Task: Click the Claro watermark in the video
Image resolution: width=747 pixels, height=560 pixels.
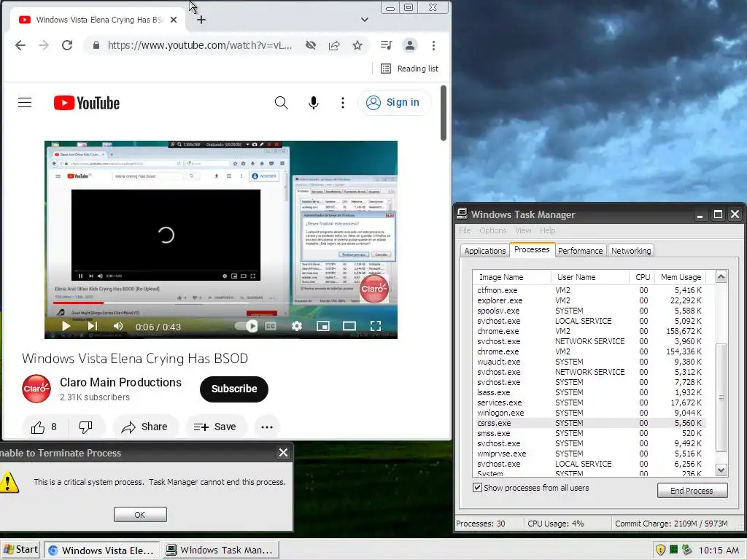Action: click(374, 289)
